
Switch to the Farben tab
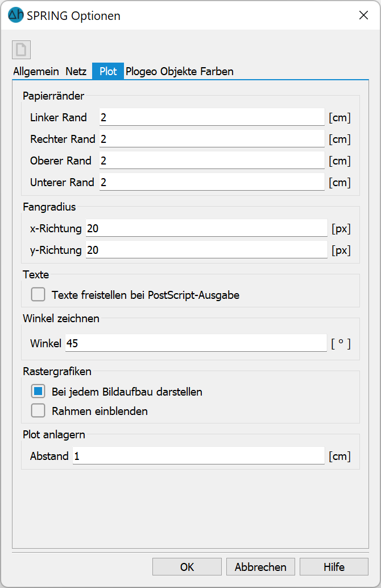[x=217, y=71]
